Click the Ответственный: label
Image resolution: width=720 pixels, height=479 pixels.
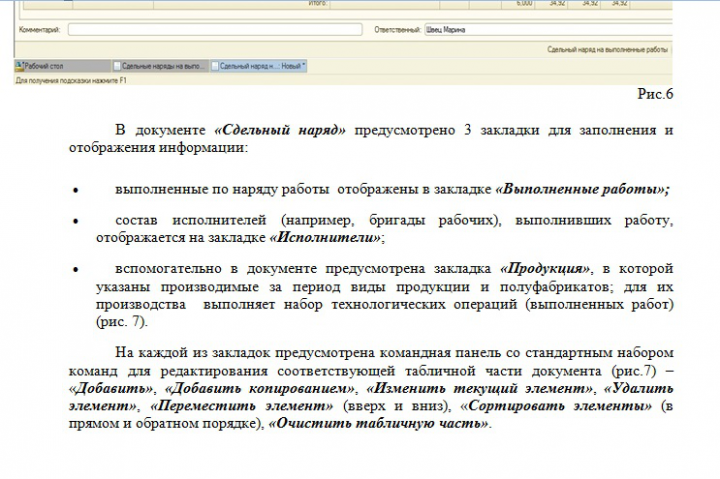(x=397, y=30)
